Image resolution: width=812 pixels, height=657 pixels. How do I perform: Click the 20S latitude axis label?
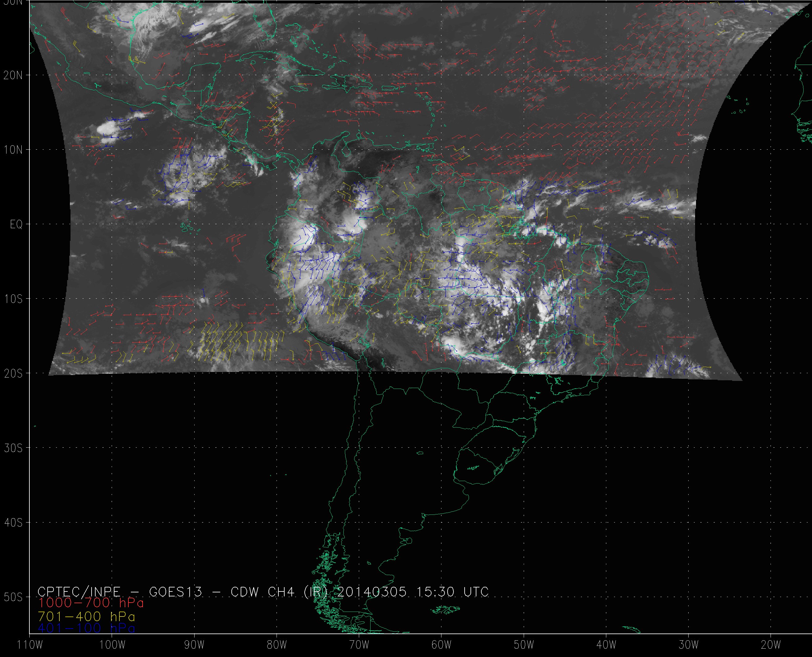coord(13,373)
